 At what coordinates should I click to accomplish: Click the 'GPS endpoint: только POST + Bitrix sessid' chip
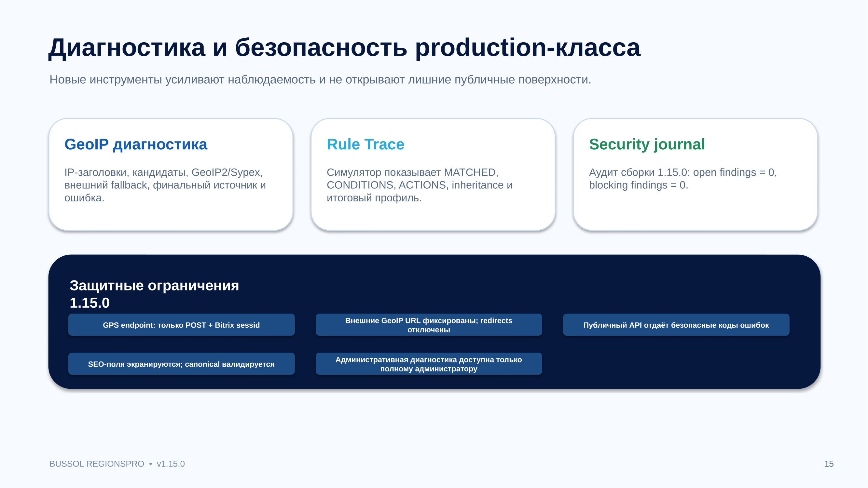pos(181,325)
